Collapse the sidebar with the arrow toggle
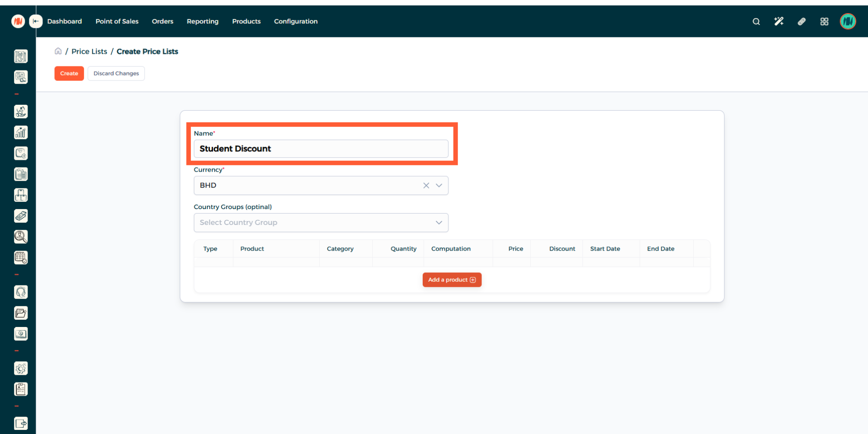The width and height of the screenshot is (868, 434). 36,21
